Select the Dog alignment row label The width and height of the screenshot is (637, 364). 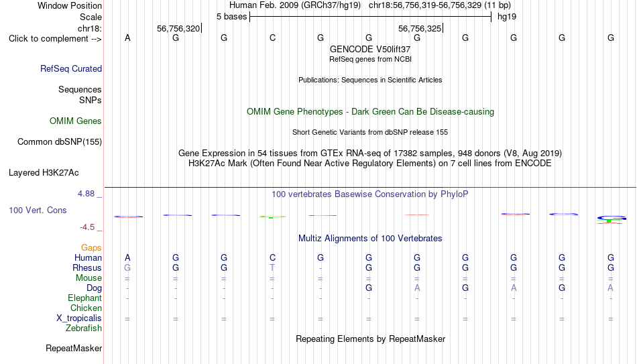[94, 288]
